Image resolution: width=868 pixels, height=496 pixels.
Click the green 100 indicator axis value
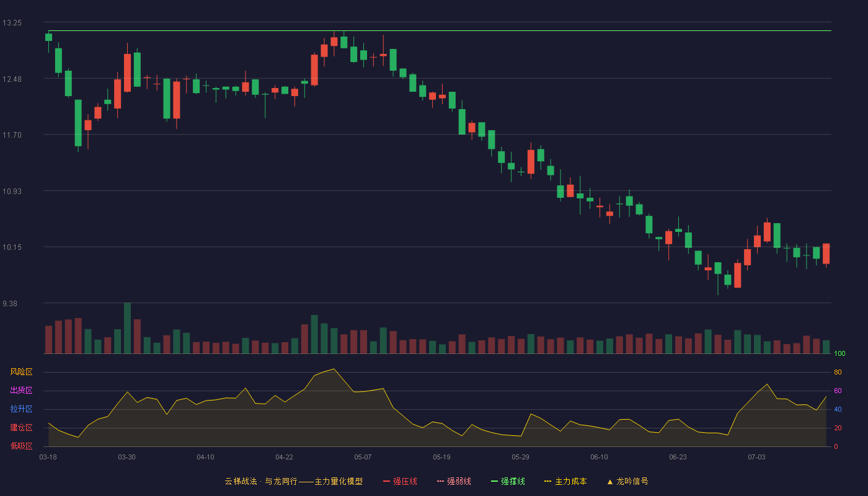point(839,353)
